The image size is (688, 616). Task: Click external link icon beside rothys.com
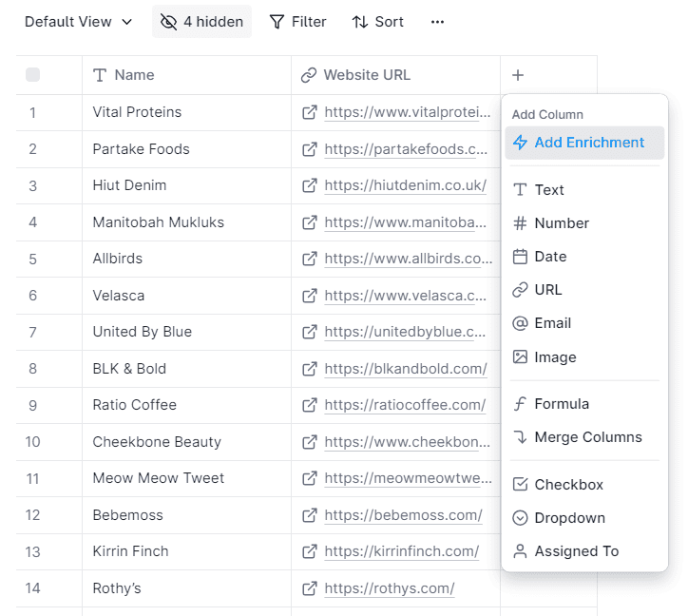click(310, 588)
